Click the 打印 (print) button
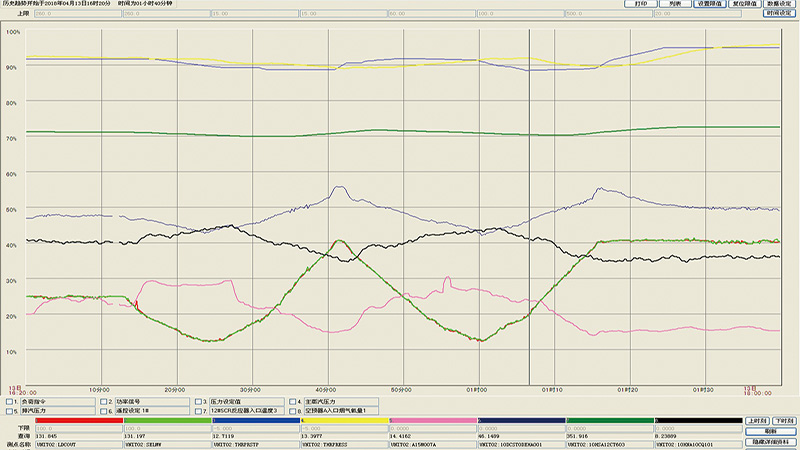The height and width of the screenshot is (450, 800). tap(641, 4)
